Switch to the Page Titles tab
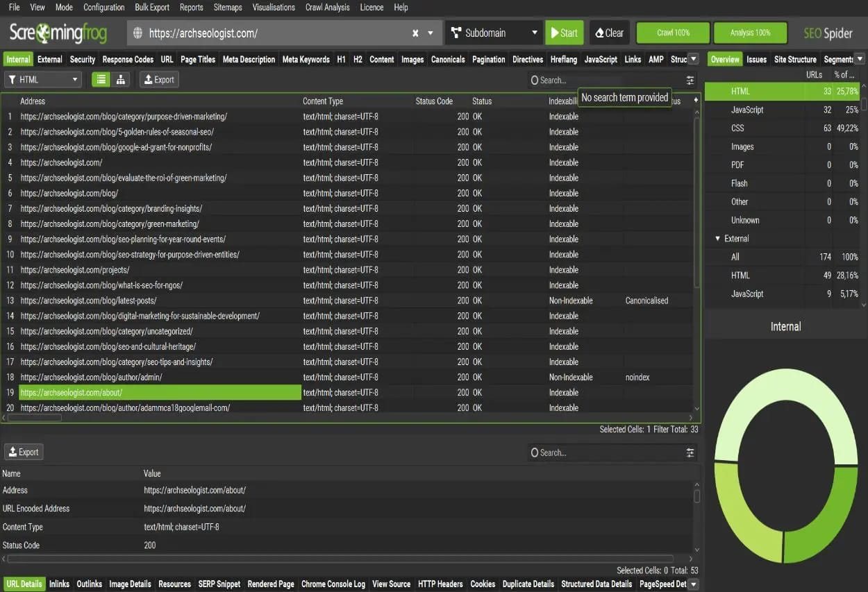The height and width of the screenshot is (592, 868). click(x=198, y=60)
